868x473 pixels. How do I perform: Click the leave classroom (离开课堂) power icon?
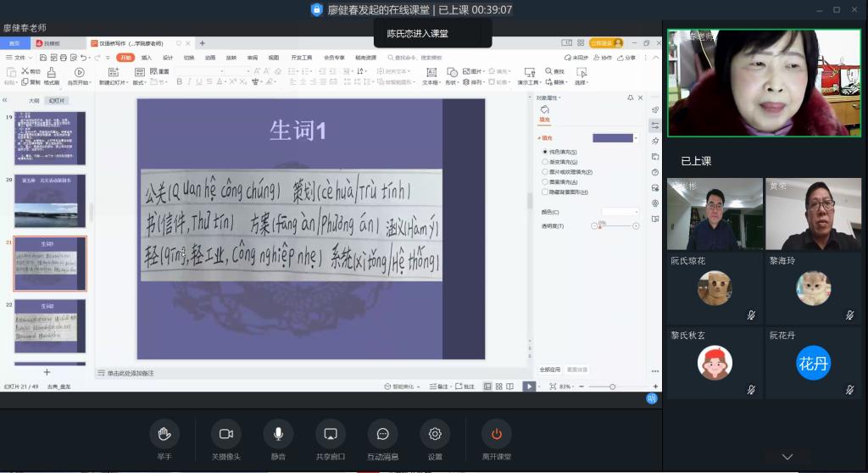(x=496, y=434)
